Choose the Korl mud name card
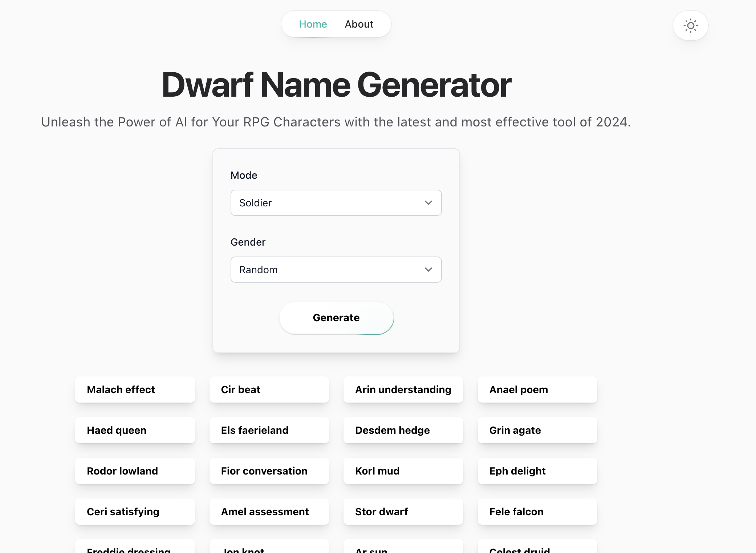This screenshot has width=756, height=553. point(403,471)
